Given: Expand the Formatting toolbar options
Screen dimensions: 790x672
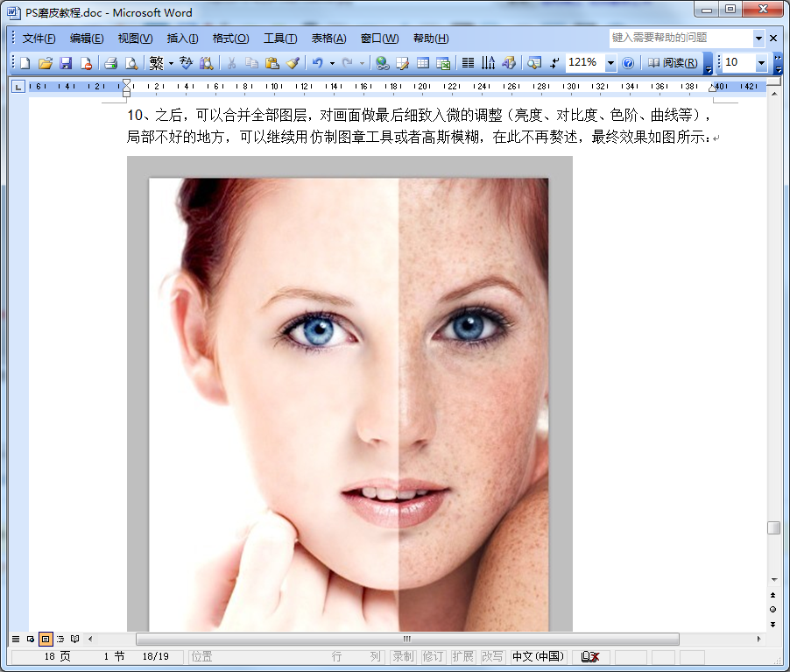Looking at the screenshot, I should [779, 63].
